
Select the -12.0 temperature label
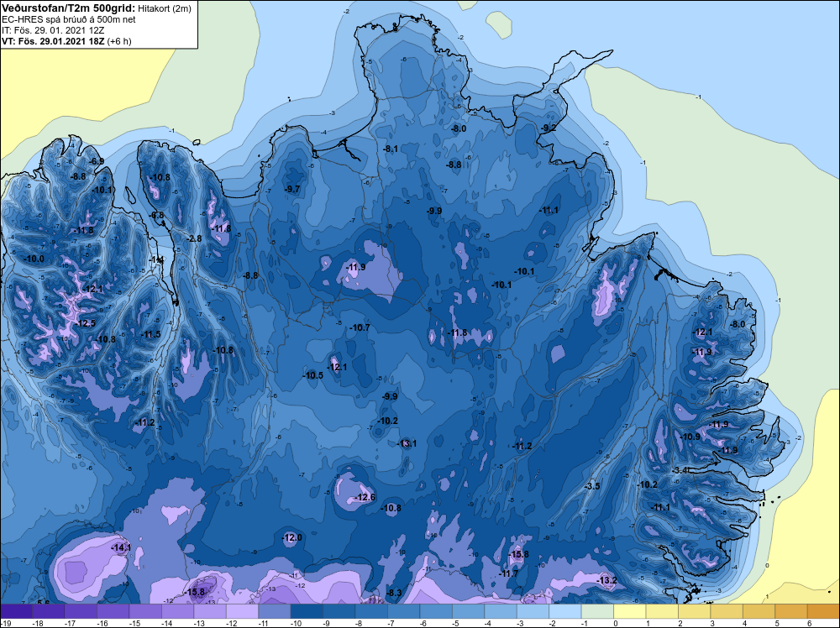pyautogui.click(x=292, y=537)
